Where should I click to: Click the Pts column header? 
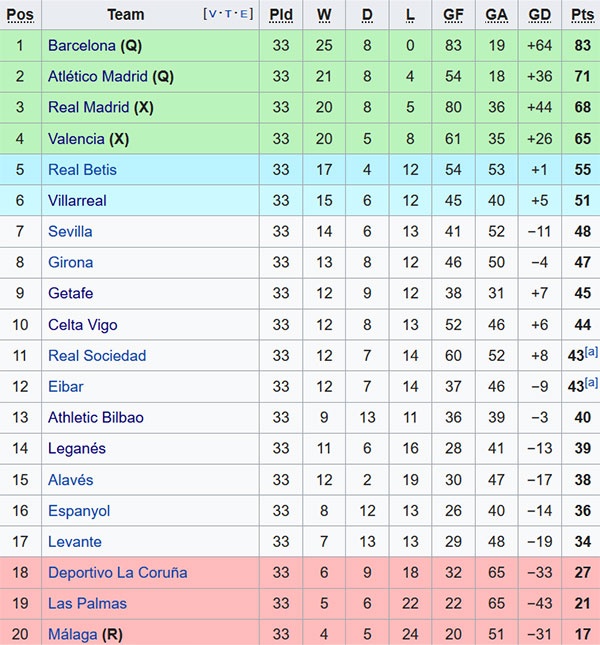pyautogui.click(x=582, y=15)
